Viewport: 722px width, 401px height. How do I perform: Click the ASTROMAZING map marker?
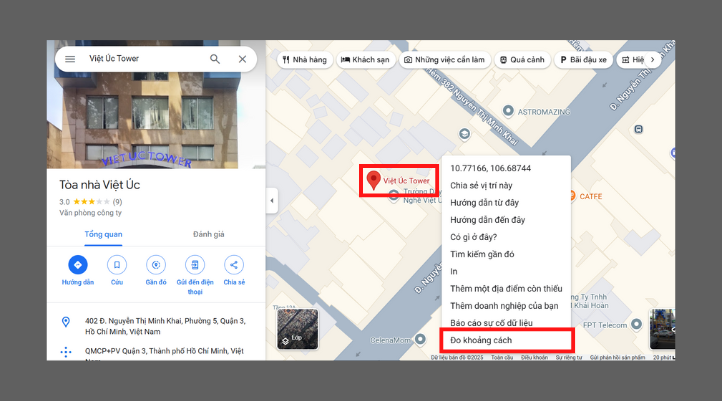pyautogui.click(x=508, y=111)
